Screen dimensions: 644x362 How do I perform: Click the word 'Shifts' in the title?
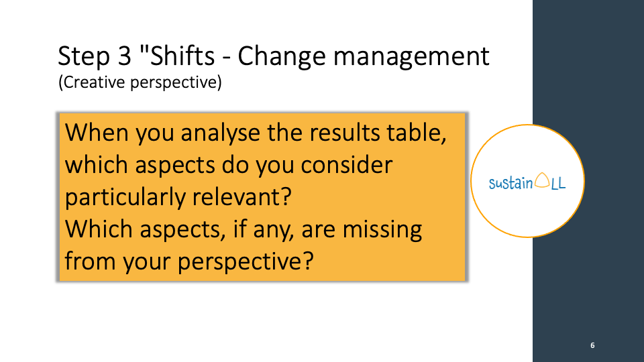(182, 56)
